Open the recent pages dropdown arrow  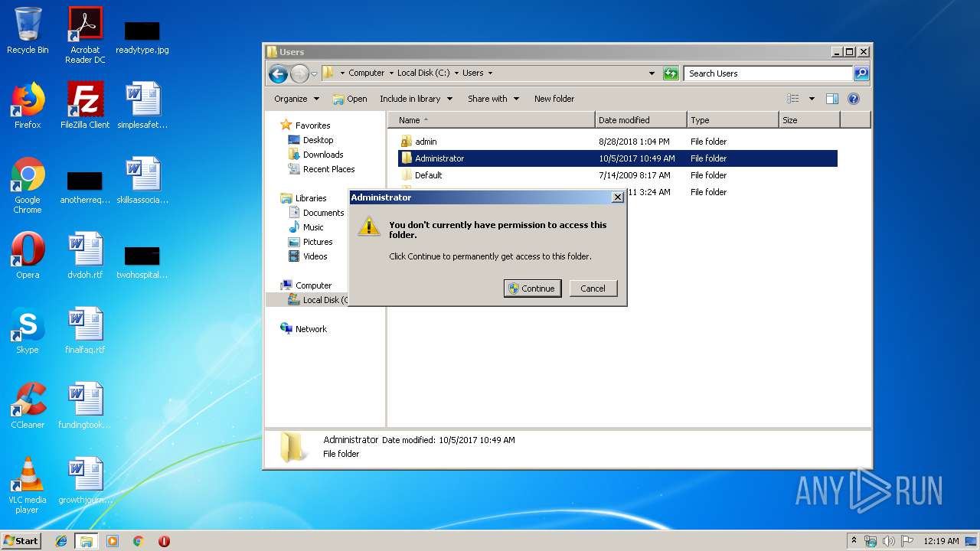pyautogui.click(x=314, y=74)
